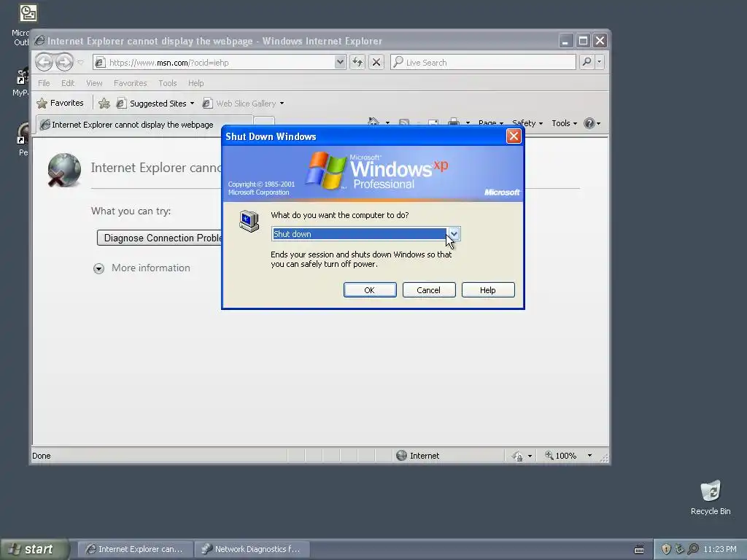
Task: Click the msn.com address bar
Action: point(214,63)
